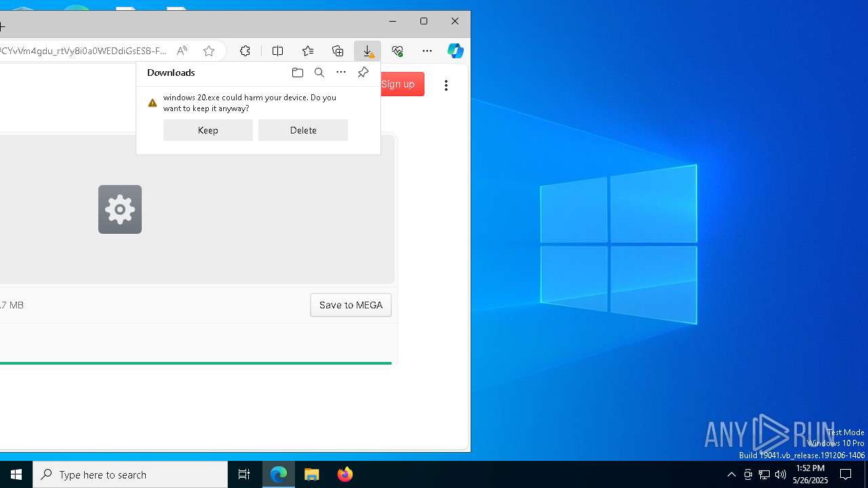Open Browser essentials heart icon

(x=397, y=51)
